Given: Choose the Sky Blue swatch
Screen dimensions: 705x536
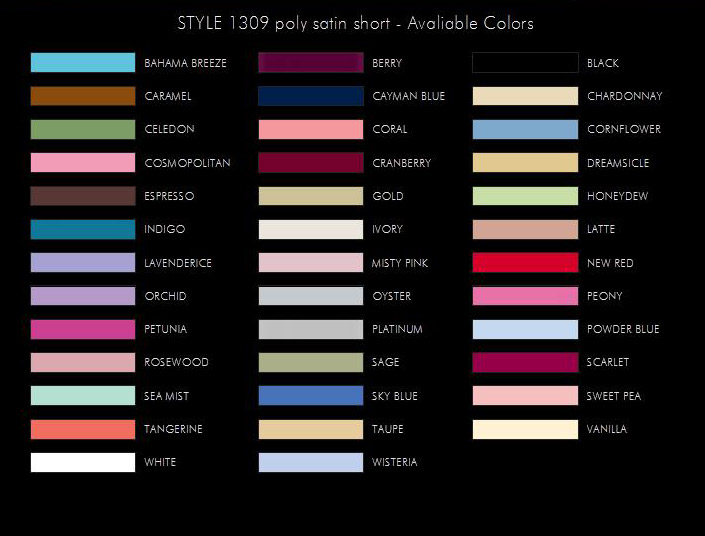Looking at the screenshot, I should 311,395.
